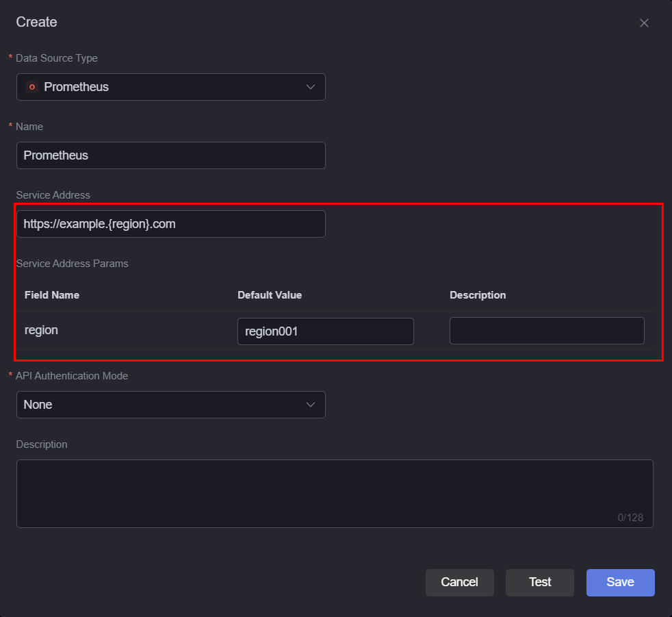672x617 pixels.
Task: Click the Description column header in params table
Action: tap(478, 295)
